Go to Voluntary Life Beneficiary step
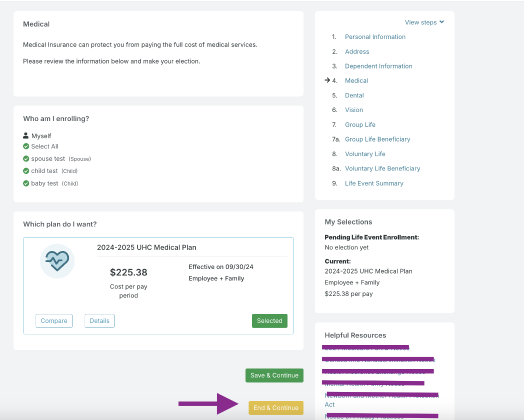 tap(382, 168)
